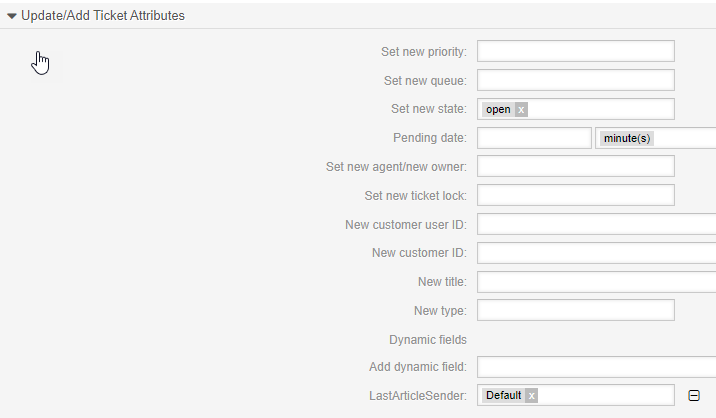The image size is (716, 418).
Task: Open the Set new priority dropdown
Action: [576, 51]
